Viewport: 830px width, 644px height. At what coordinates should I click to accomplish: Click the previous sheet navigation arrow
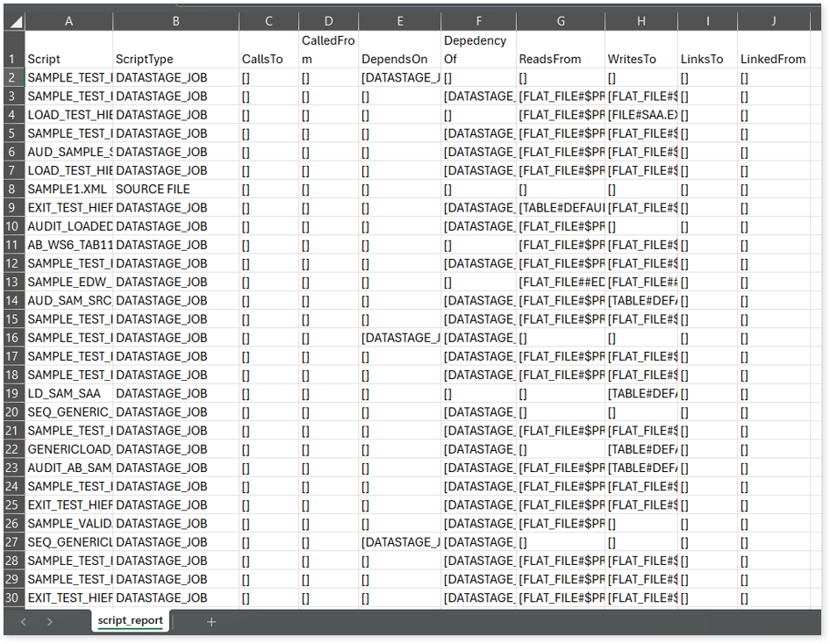24,621
